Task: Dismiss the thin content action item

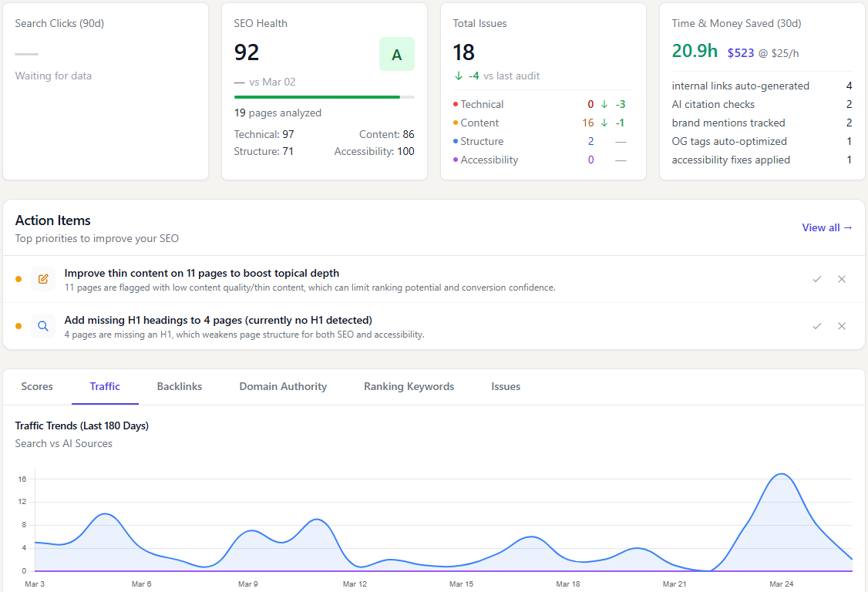Action: [x=842, y=279]
